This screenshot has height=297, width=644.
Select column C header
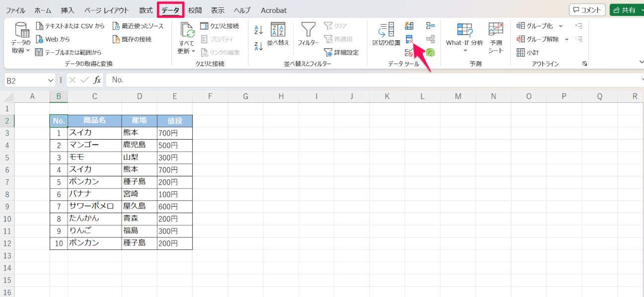[94, 97]
